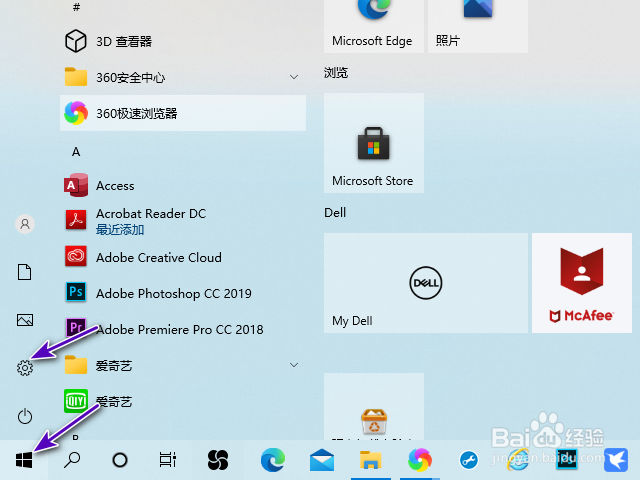Click the "A" letter header
Image resolution: width=640 pixels, height=480 pixels.
(76, 152)
